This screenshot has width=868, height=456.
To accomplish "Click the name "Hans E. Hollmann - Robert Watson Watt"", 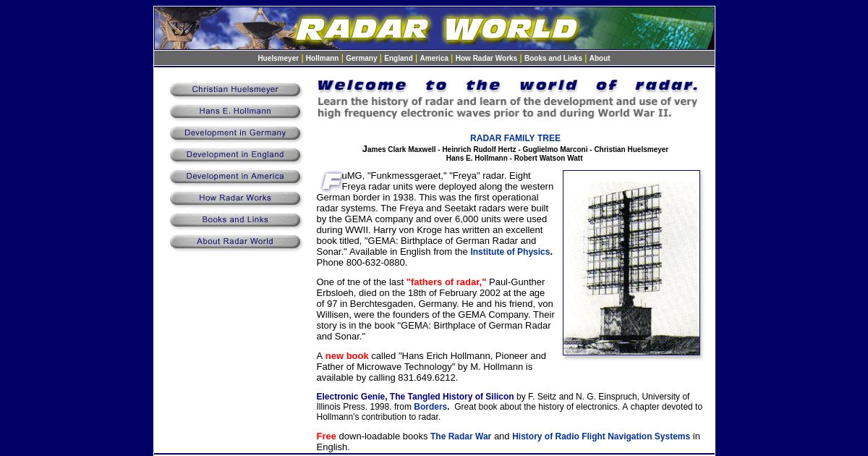I will (x=514, y=159).
